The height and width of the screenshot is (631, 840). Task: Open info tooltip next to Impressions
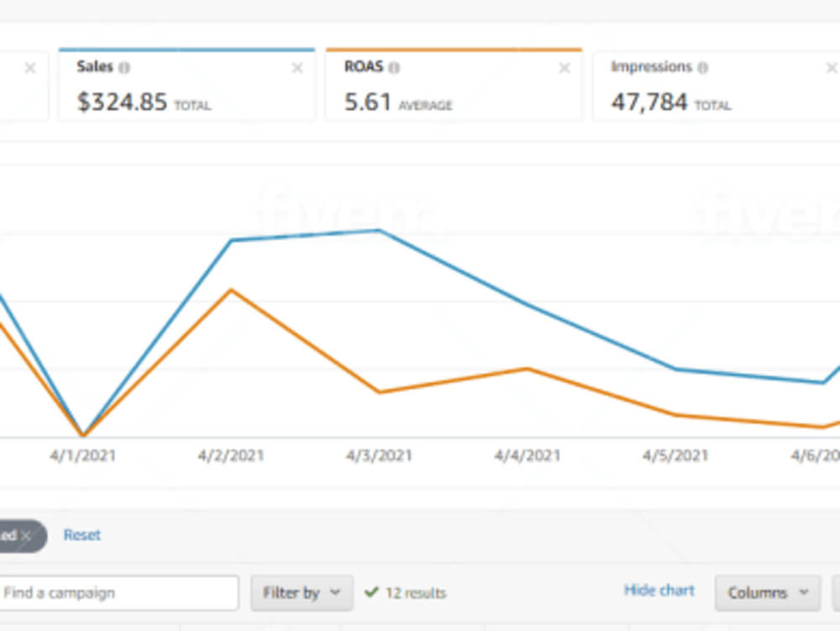pos(703,67)
